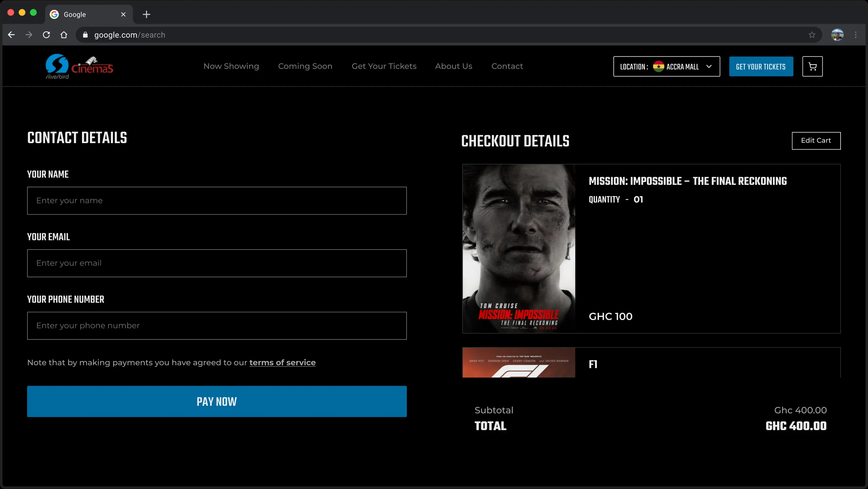Open the Now Showing page
Image resolution: width=868 pixels, height=489 pixels.
click(231, 66)
